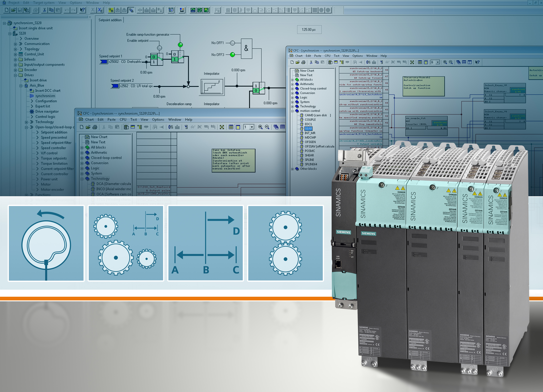The image size is (543, 392).
Task: Click the Cut scissors icon in main toolbar
Action: 44,10
